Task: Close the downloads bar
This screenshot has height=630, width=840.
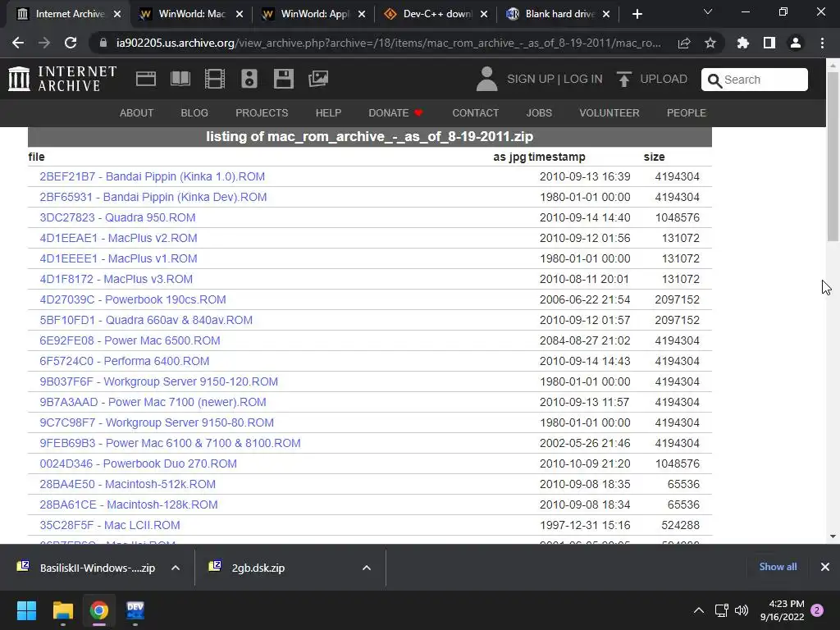Action: [825, 567]
